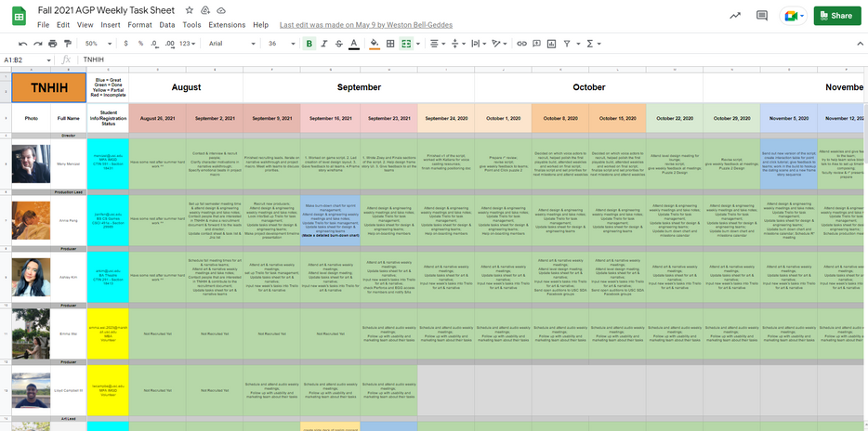Viewport: 868px width, 431px height.
Task: Open the Data menu
Action: (x=167, y=25)
